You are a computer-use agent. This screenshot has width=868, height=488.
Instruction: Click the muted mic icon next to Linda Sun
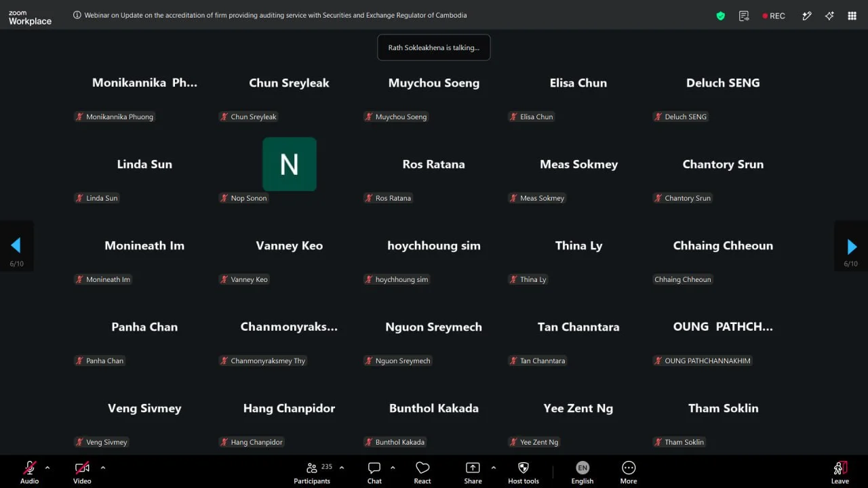point(79,198)
